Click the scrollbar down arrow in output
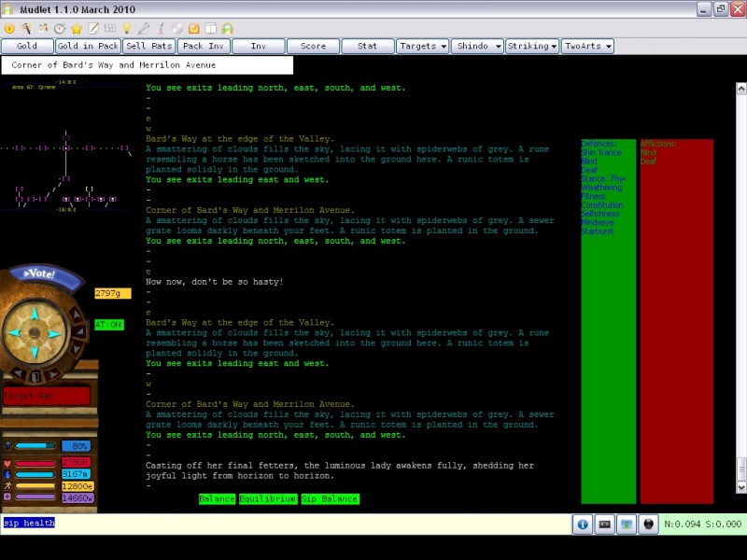This screenshot has height=560, width=747. tap(741, 486)
